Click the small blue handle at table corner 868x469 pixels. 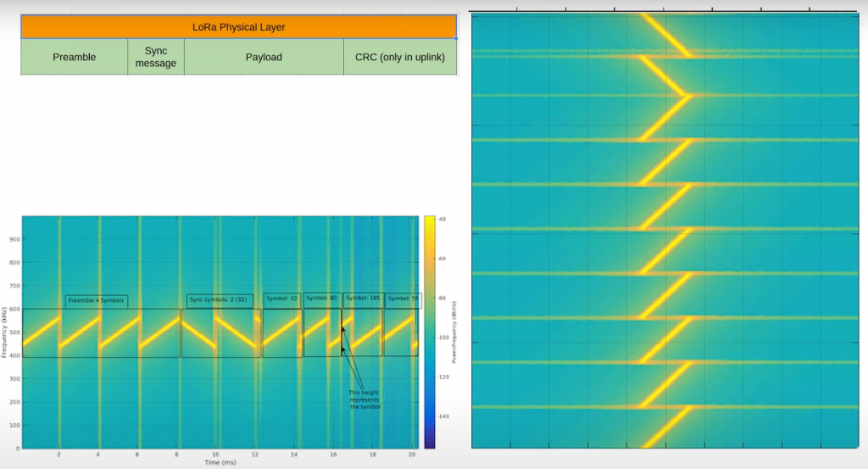point(457,38)
